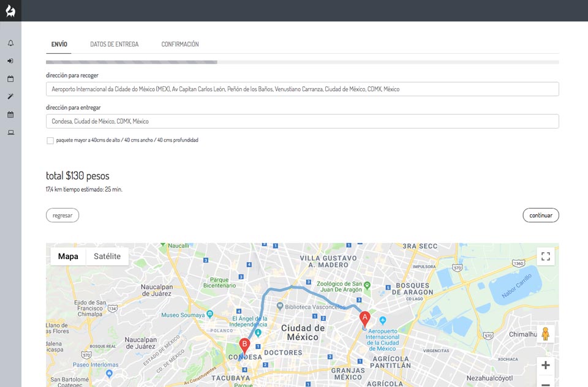The width and height of the screenshot is (588, 387).
Task: Click Parque Bicentenario map label
Action: 219,282
